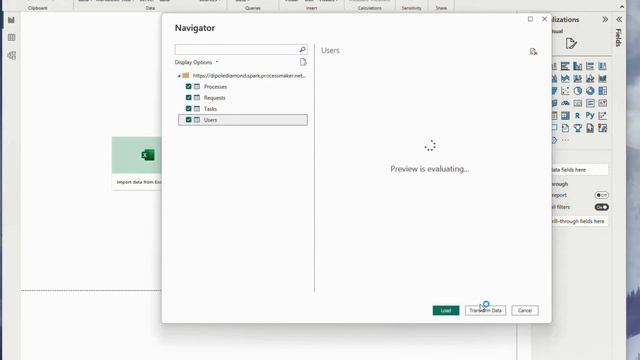Close the Navigator dialog
This screenshot has height=360, width=640.
point(544,19)
